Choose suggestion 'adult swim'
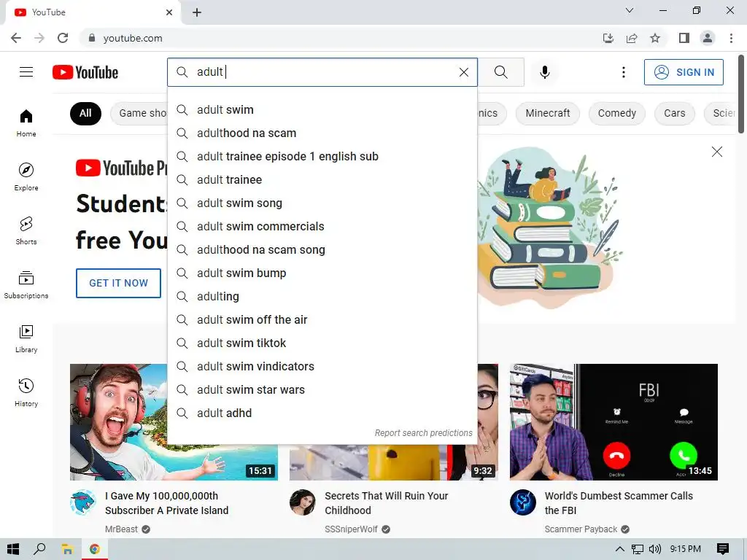 [322, 109]
